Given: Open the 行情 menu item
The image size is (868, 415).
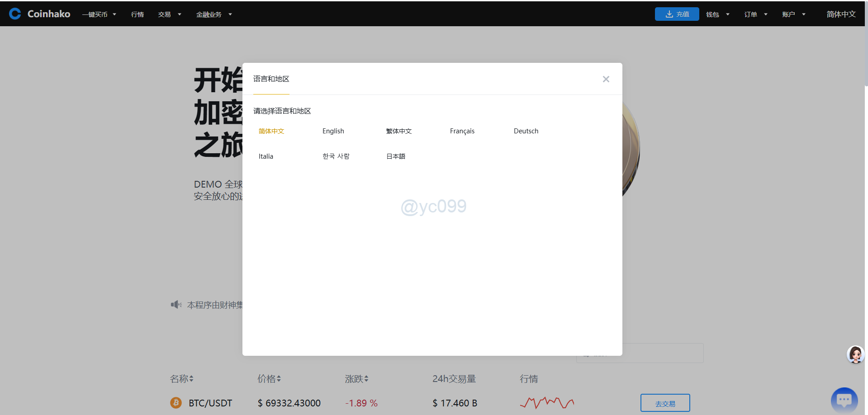Looking at the screenshot, I should [138, 14].
